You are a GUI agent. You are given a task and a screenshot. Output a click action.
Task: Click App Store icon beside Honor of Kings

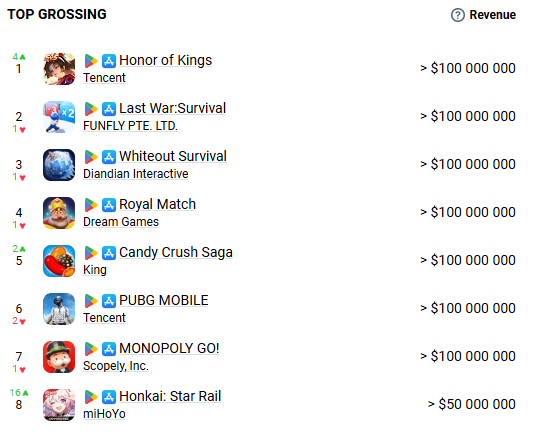[109, 61]
